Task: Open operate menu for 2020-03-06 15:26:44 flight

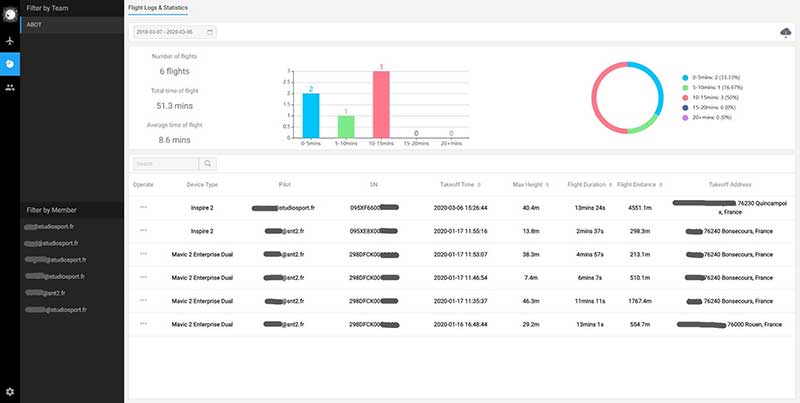Action: coord(143,207)
